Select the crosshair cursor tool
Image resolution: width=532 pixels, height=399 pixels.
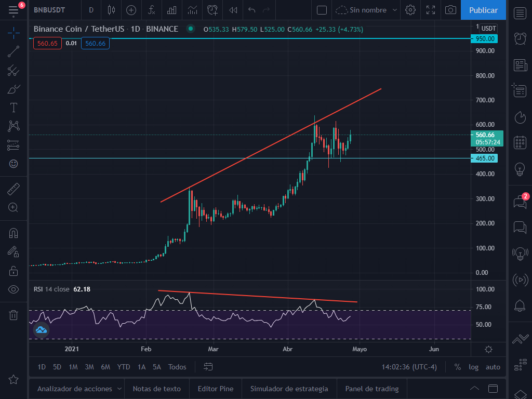pyautogui.click(x=13, y=33)
